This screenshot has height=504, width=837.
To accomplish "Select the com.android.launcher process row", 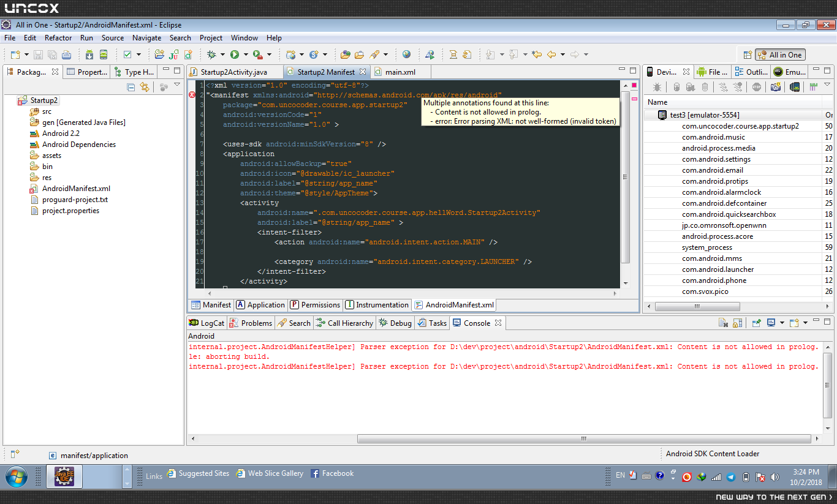I will point(738,269).
